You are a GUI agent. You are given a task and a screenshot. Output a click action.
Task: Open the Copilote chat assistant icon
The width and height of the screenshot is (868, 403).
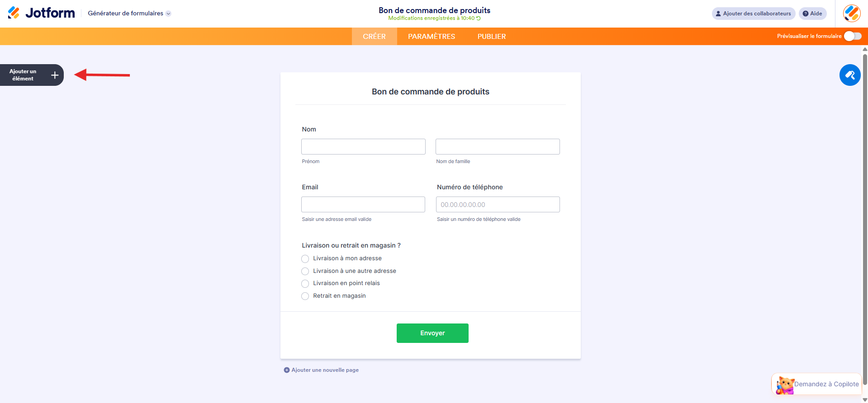pyautogui.click(x=785, y=384)
